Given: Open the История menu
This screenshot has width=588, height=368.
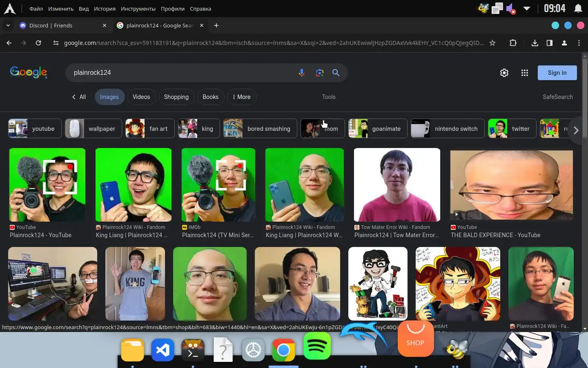Looking at the screenshot, I should coord(105,9).
